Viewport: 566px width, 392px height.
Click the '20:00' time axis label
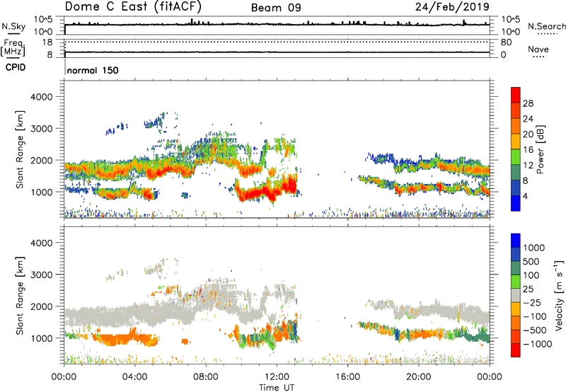pyautogui.click(x=419, y=377)
